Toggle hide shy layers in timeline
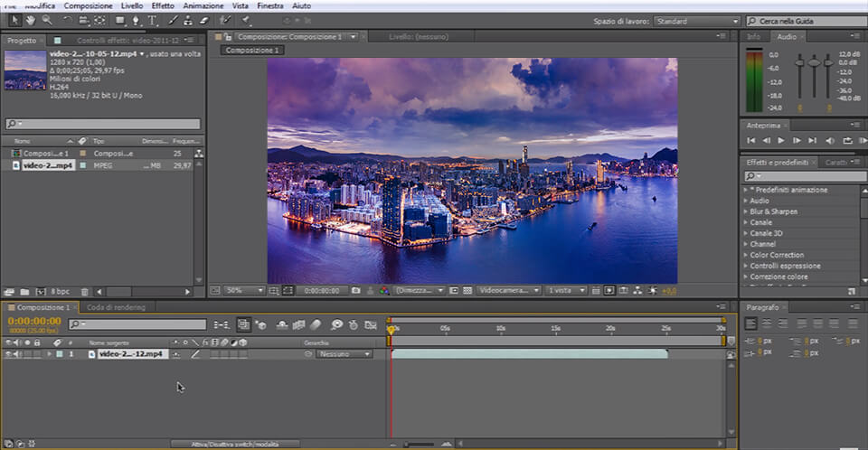This screenshot has width=868, height=450. pos(282,325)
